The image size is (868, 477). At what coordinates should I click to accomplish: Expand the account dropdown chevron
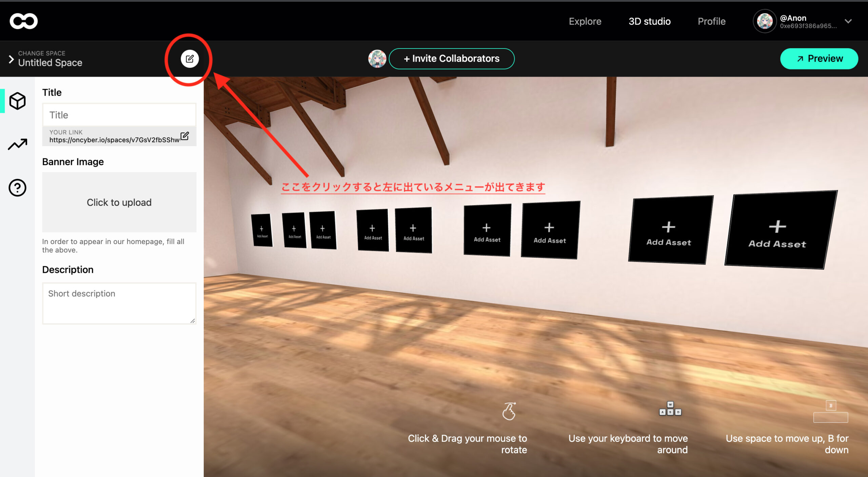(x=848, y=21)
